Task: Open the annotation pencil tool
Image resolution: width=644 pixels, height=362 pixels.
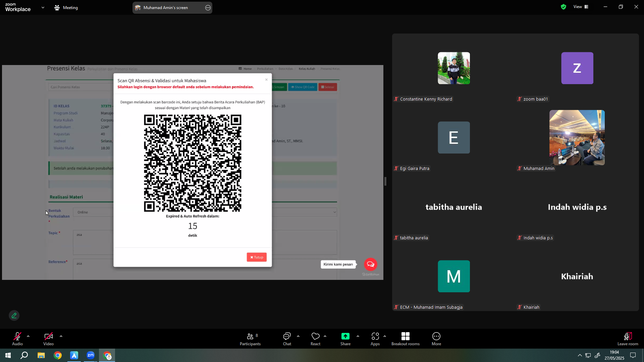Action: pyautogui.click(x=14, y=315)
